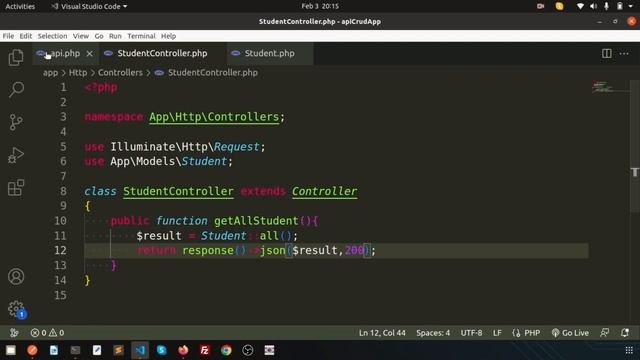Open notifications bell in status bar
The width and height of the screenshot is (640, 360).
624,333
